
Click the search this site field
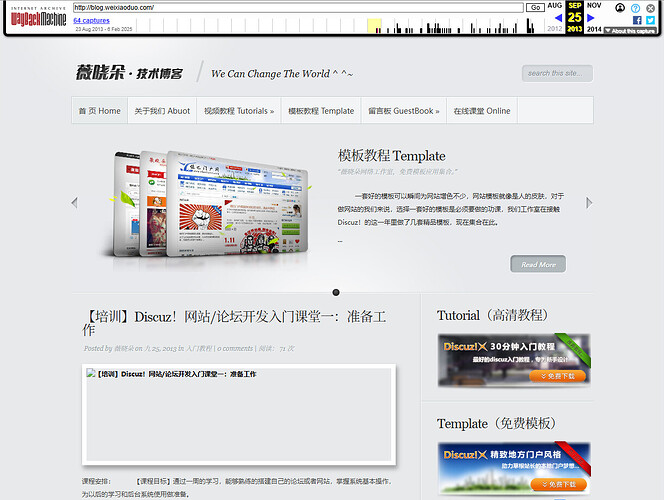click(x=557, y=73)
